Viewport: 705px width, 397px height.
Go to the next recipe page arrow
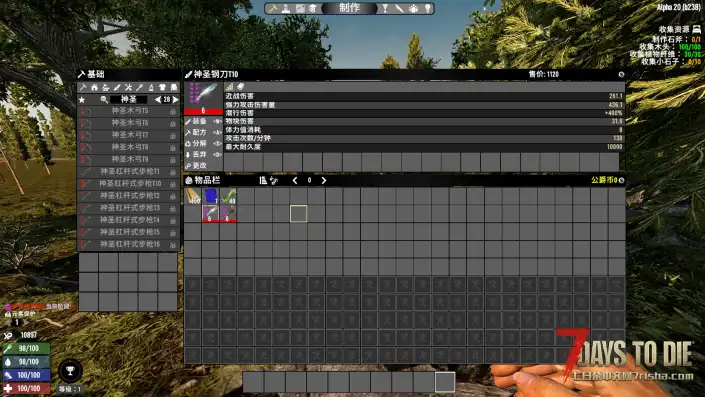coord(176,99)
